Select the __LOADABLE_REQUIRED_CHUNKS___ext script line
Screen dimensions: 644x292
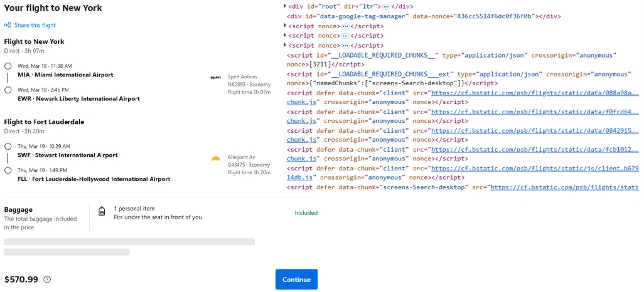pos(459,79)
